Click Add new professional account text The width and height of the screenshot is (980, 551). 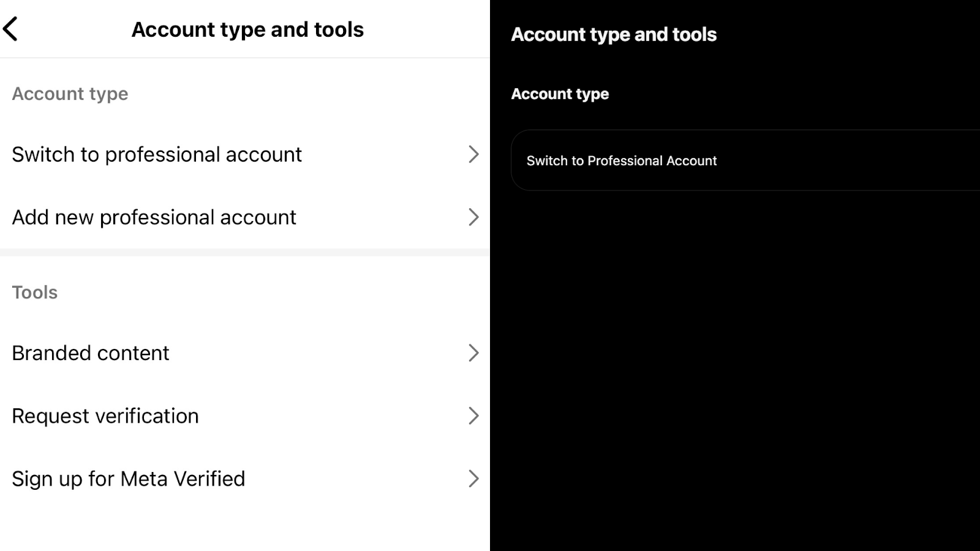coord(154,217)
